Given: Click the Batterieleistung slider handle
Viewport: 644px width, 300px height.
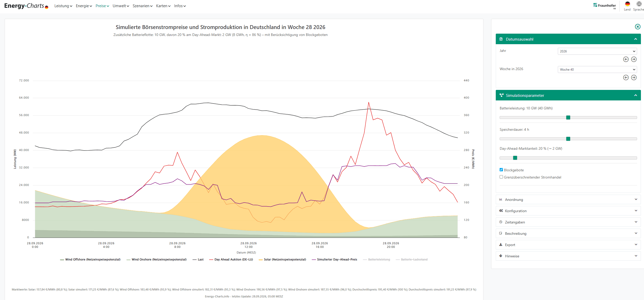Looking at the screenshot, I should [x=568, y=117].
